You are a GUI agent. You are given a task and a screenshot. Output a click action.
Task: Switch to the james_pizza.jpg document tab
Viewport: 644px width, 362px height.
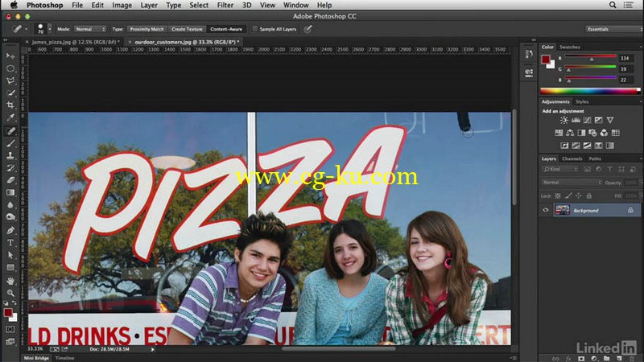(76, 42)
